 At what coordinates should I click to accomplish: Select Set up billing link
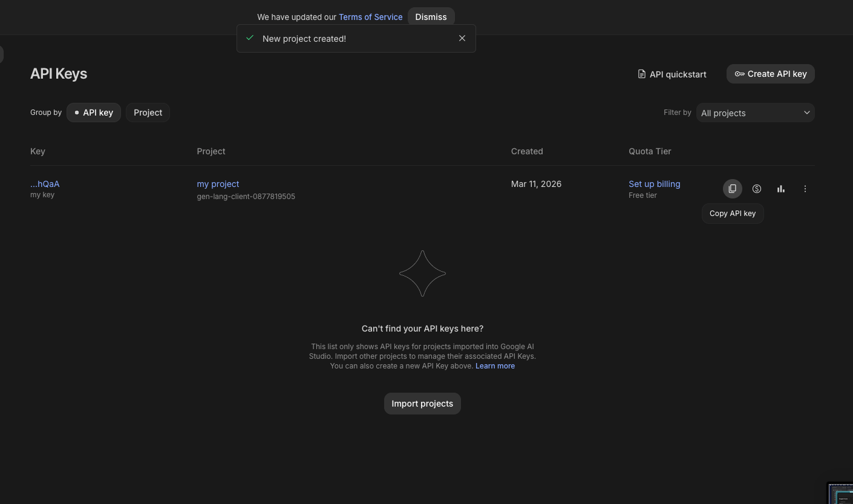655,184
